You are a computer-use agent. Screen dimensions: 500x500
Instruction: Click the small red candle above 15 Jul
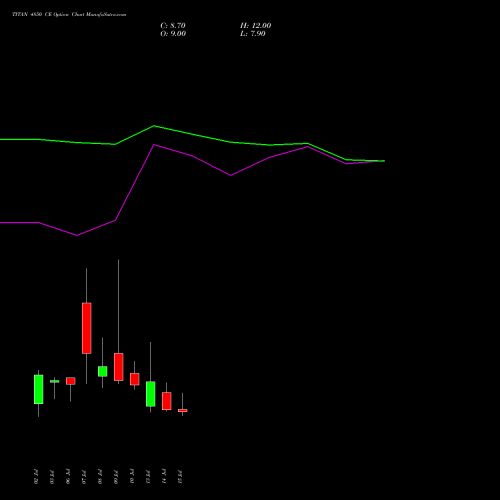coord(183,411)
